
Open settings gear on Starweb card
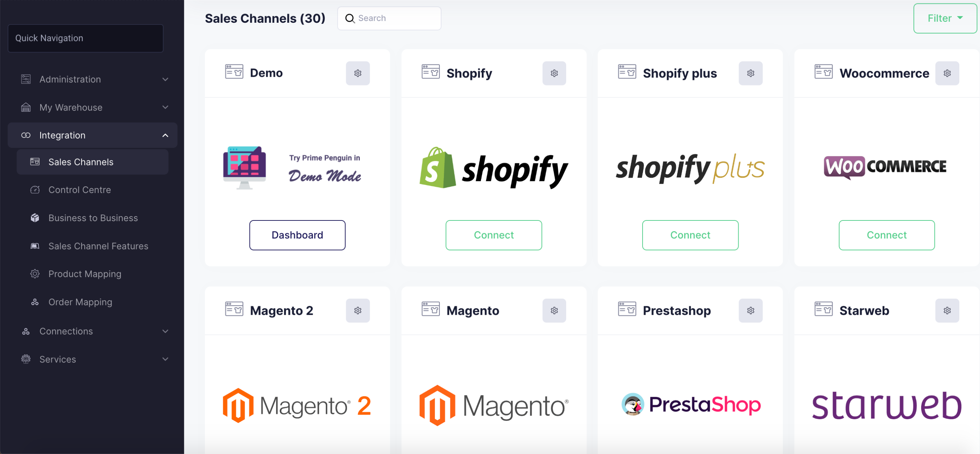coord(947,310)
